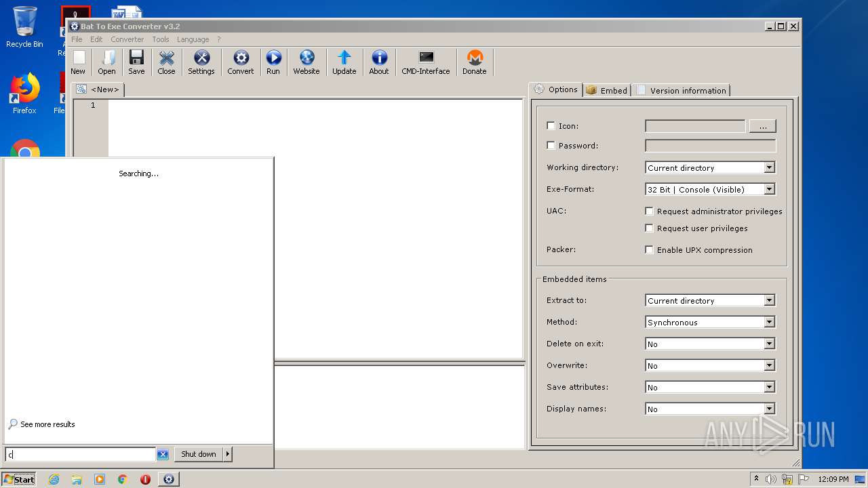Open Chrome from the taskbar
This screenshot has width=868, height=488.
[123, 479]
